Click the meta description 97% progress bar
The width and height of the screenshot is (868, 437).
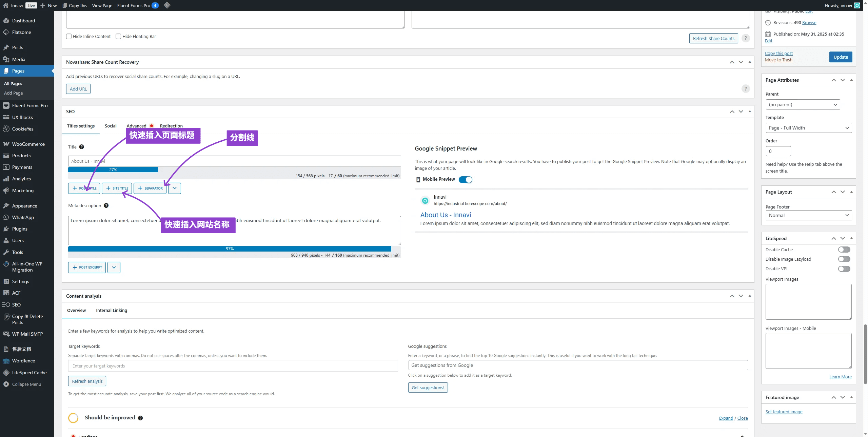point(230,249)
